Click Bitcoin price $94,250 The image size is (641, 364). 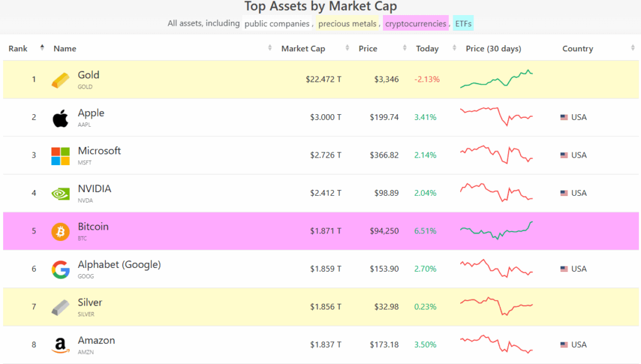tap(384, 231)
